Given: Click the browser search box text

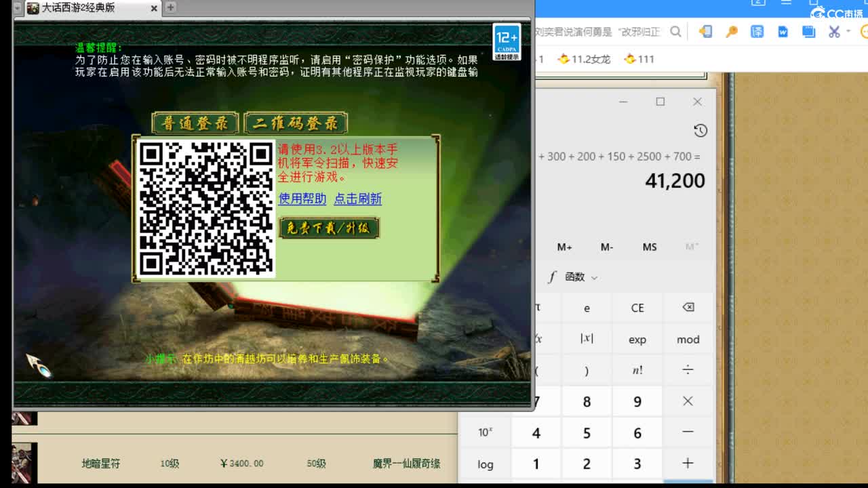Looking at the screenshot, I should point(598,32).
